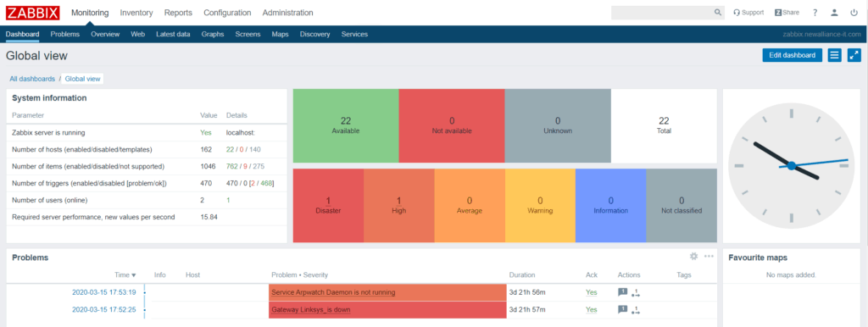Switch to the Dashboard tab
868x327 pixels.
23,34
